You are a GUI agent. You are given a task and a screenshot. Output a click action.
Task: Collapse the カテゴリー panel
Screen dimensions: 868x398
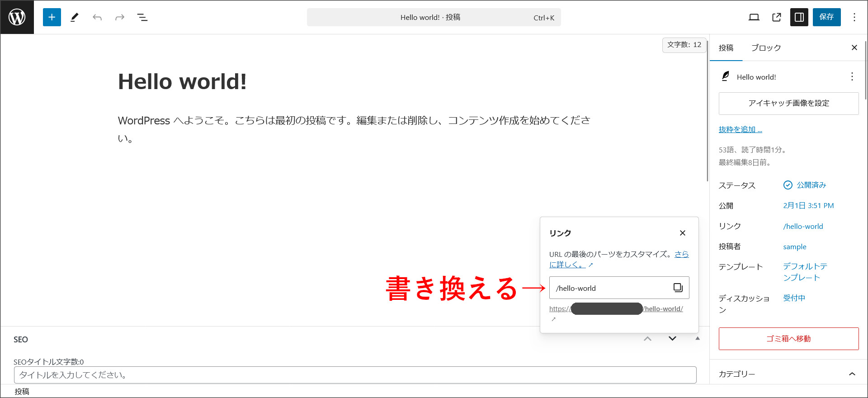tap(852, 374)
